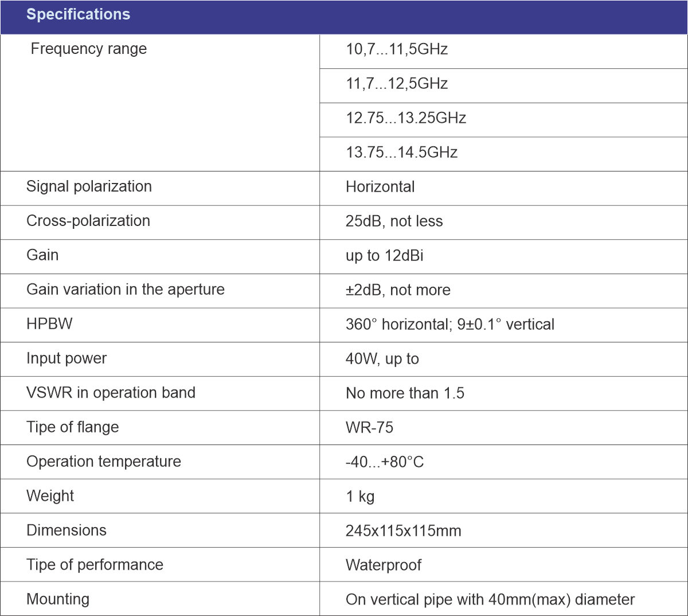The image size is (688, 616).
Task: Select the 360° horizontal HPBW value
Action: coord(449,325)
